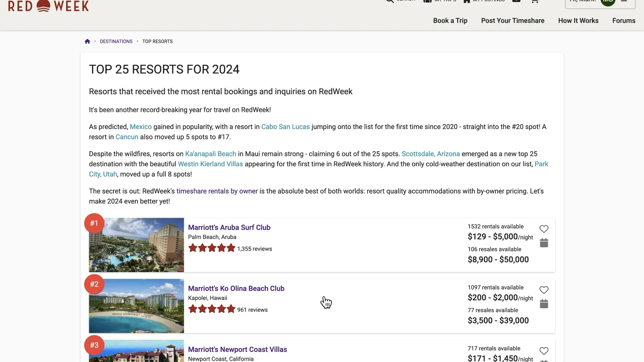Open the calendar icon for Ko Olina Beach Club
The image size is (644, 362).
pos(544,304)
